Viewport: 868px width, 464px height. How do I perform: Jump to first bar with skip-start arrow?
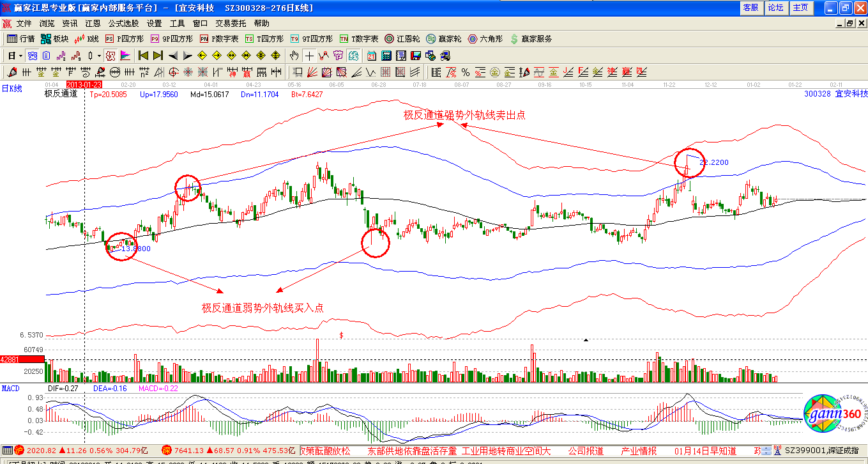[144, 56]
